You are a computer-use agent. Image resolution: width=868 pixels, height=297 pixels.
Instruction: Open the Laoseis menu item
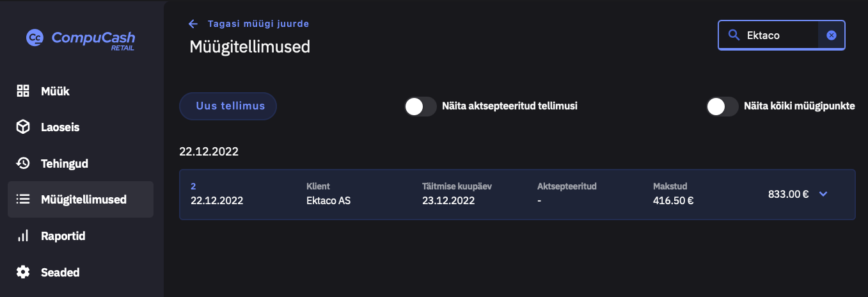point(60,127)
